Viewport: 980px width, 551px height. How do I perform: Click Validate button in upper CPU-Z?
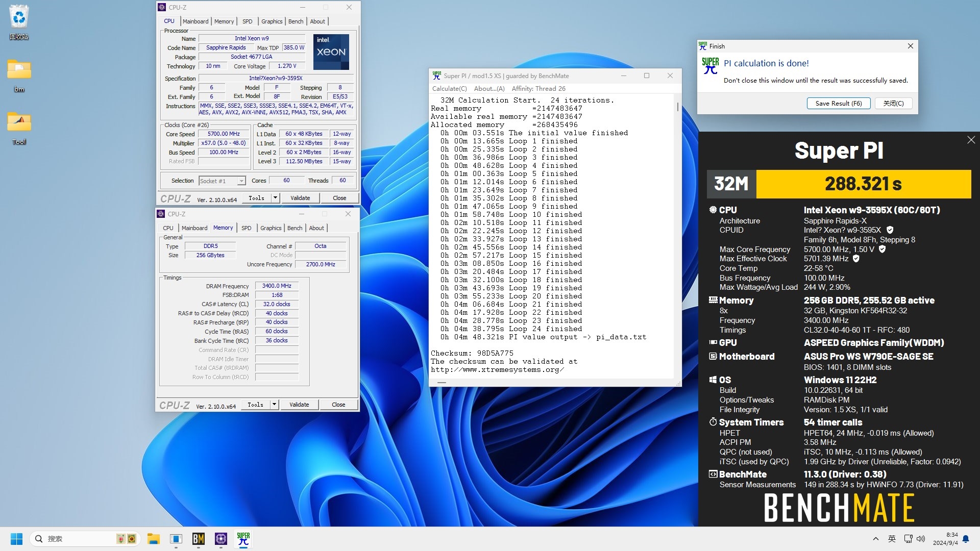coord(300,198)
